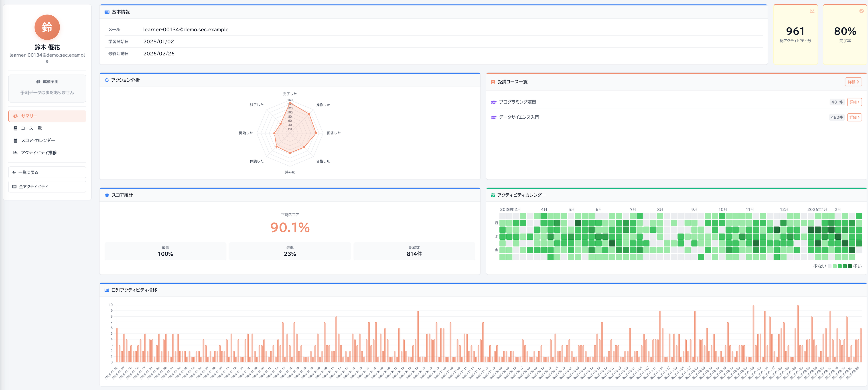
Task: Click the checkmark icon on 80% card
Action: point(861,11)
